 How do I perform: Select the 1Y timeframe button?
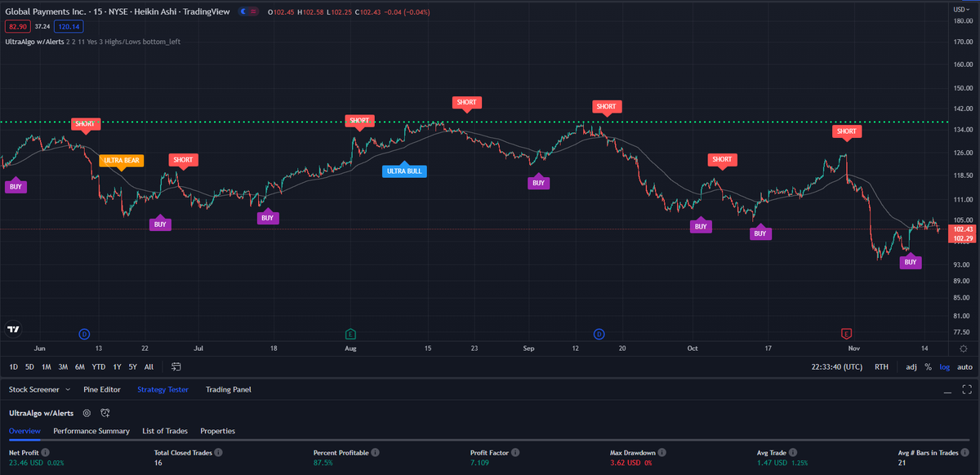click(116, 367)
